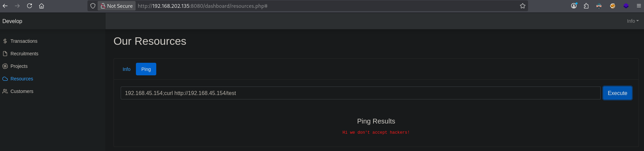Open Transactions in the sidebar
Screen dimensions: 644x151
[x=24, y=41]
